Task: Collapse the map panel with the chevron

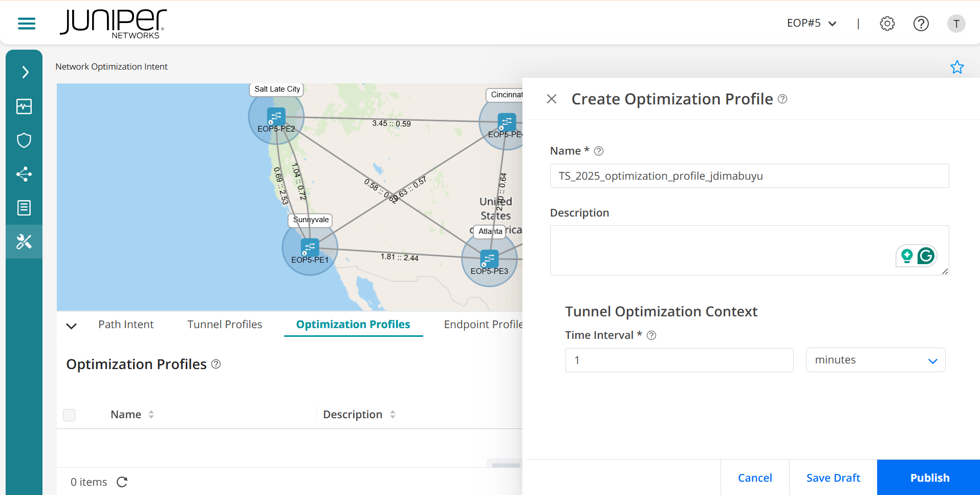Action: (x=71, y=326)
